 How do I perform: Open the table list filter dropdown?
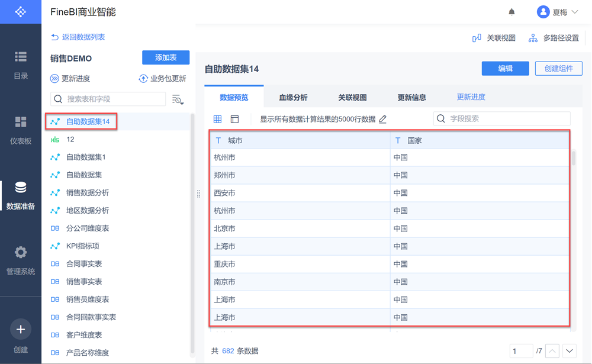pyautogui.click(x=178, y=99)
